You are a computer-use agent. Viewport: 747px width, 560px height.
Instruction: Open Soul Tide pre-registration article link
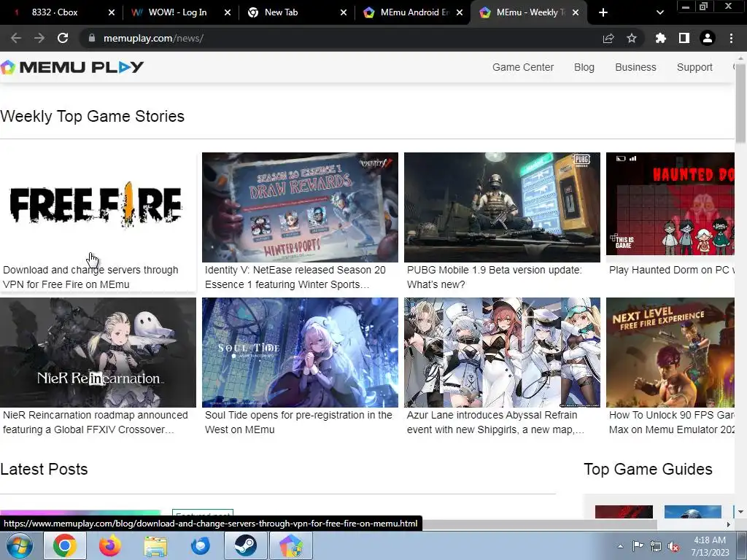[298, 422]
